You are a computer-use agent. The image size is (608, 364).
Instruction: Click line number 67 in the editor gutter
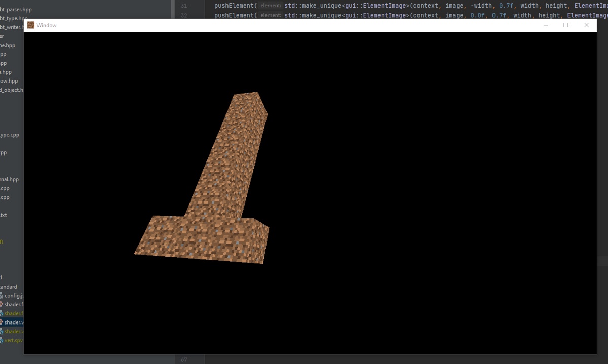(x=183, y=360)
